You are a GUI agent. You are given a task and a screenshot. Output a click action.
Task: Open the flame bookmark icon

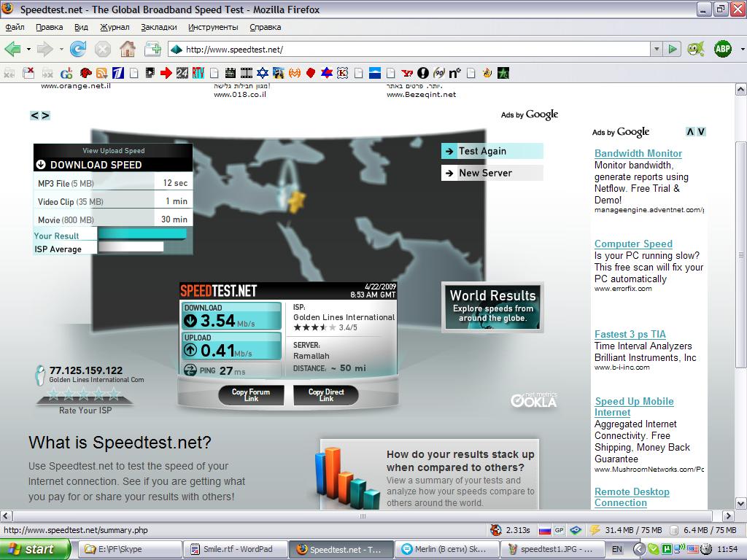487,73
